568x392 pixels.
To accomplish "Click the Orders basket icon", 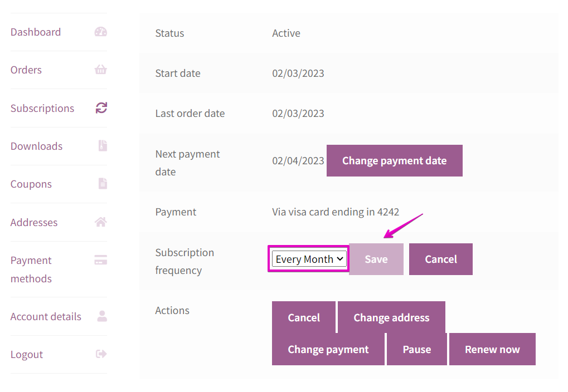I will point(101,70).
